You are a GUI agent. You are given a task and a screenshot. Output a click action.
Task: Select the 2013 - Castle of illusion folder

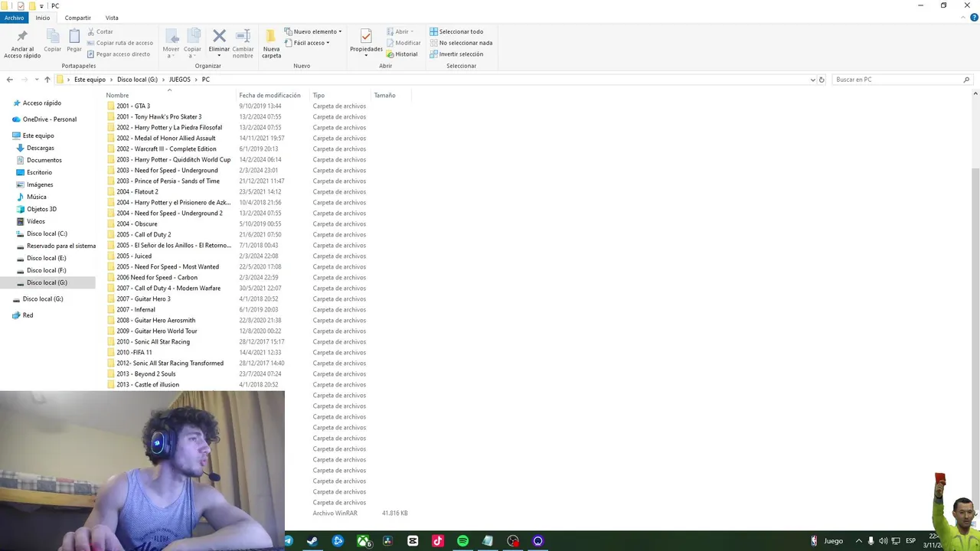click(148, 385)
